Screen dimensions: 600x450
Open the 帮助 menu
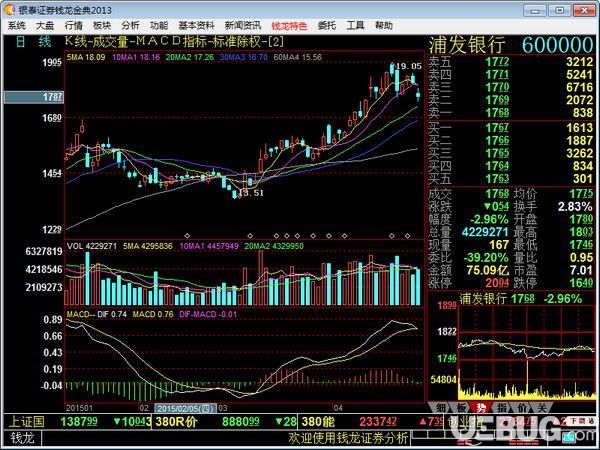(x=383, y=26)
